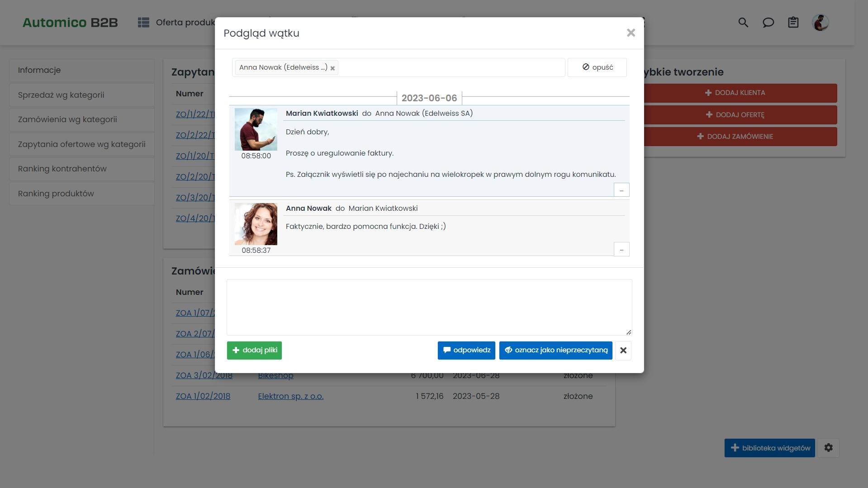The image size is (868, 488).
Task: Open dashboard settings gear icon
Action: [x=828, y=448]
